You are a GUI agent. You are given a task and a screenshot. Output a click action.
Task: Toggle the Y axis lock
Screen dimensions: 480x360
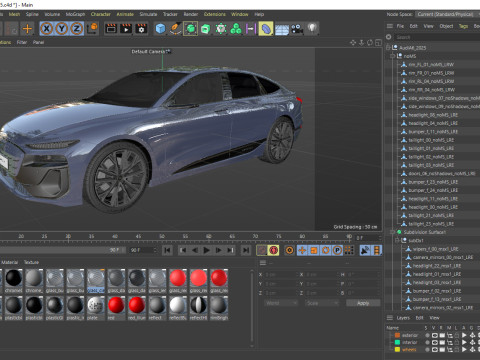(x=62, y=29)
